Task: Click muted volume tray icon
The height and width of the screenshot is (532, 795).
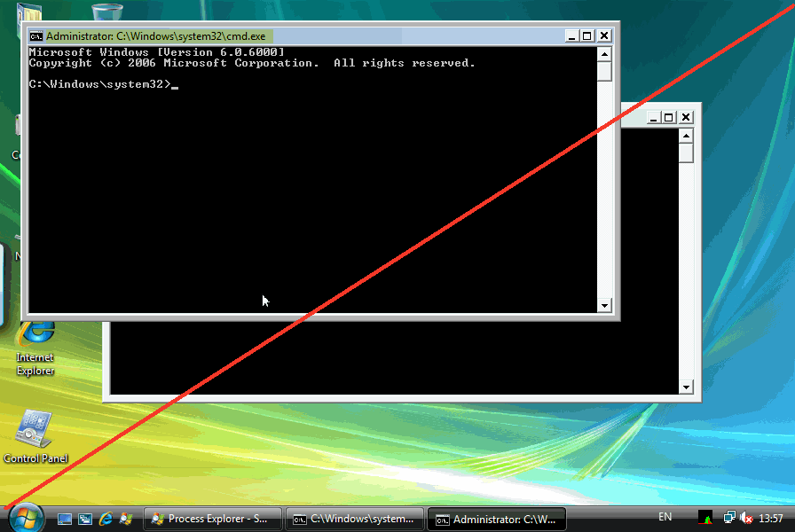Action: click(746, 518)
